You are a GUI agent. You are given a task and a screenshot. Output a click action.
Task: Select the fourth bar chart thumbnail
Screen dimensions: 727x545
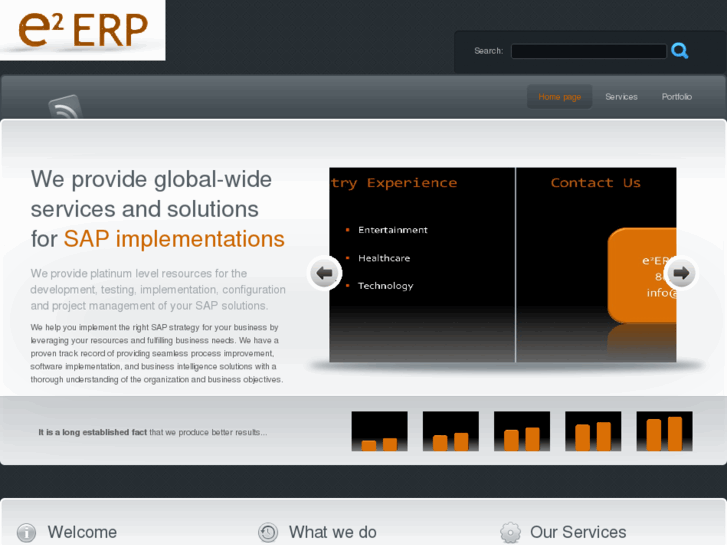(593, 431)
